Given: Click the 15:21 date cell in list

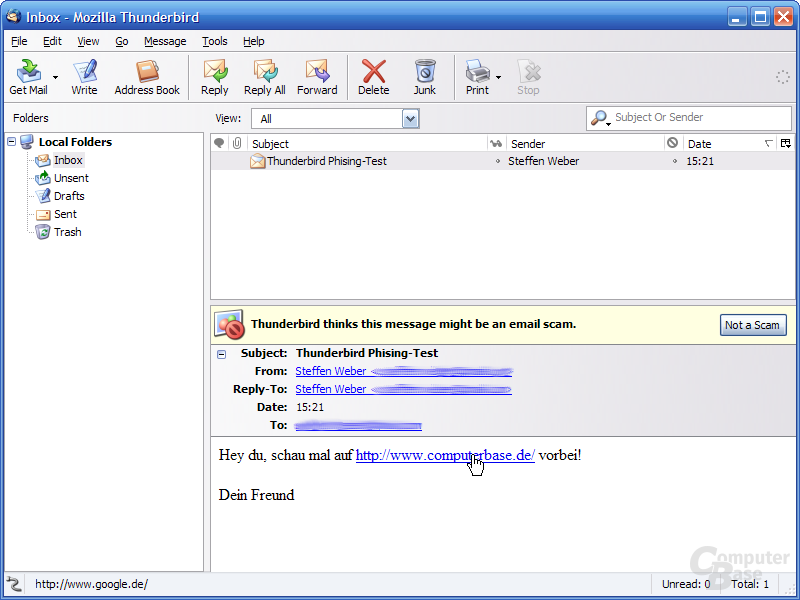Looking at the screenshot, I should click(699, 161).
